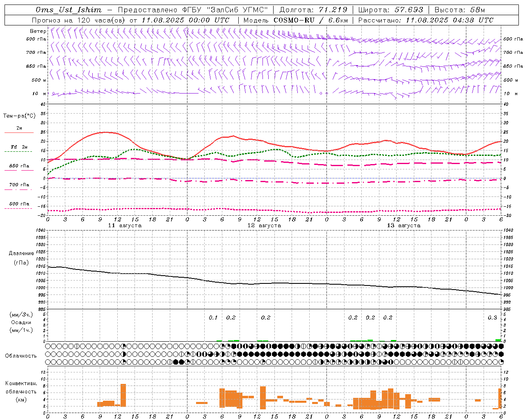Click the Давление panel label
525x420 pixels.
21,253
